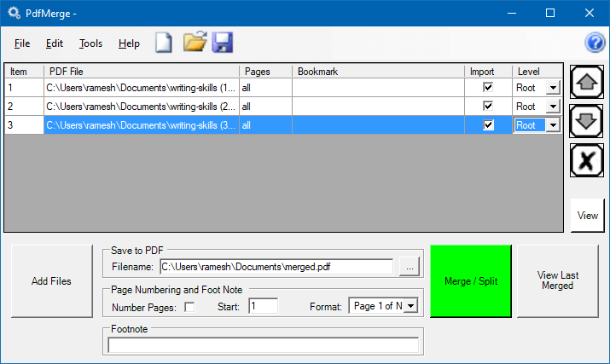Click the View button
Viewport: 610px width, 364px height.
point(588,216)
